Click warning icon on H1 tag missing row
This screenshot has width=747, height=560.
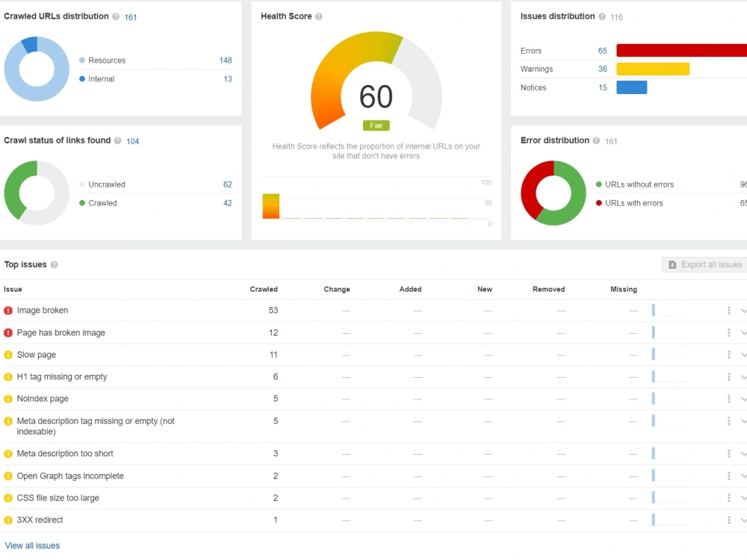tap(8, 376)
